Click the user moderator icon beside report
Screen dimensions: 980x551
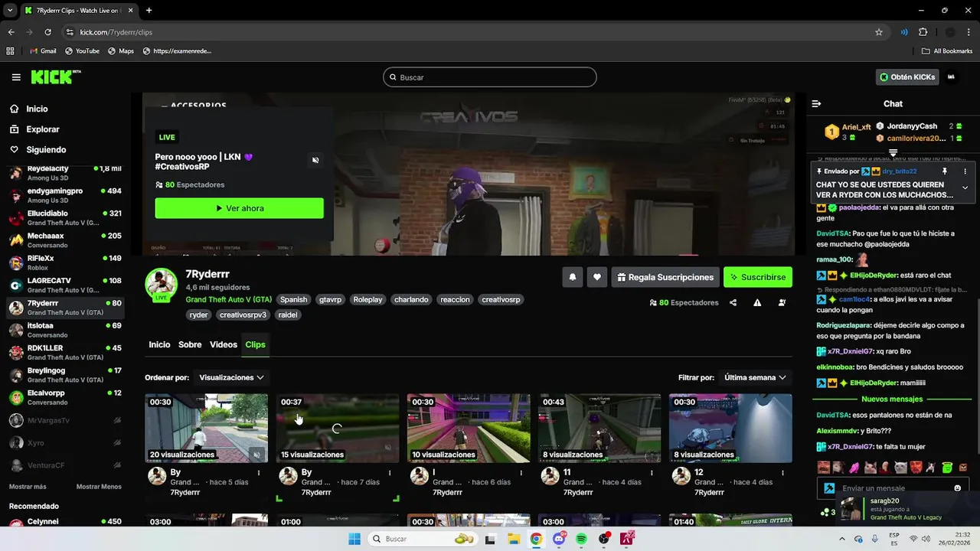(x=782, y=302)
